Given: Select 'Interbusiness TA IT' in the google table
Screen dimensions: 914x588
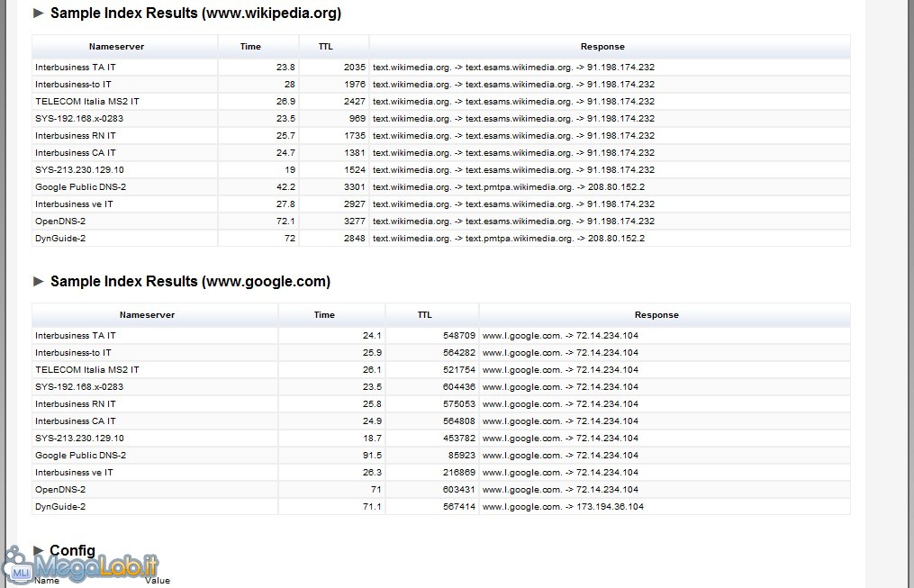Looking at the screenshot, I should [x=76, y=336].
